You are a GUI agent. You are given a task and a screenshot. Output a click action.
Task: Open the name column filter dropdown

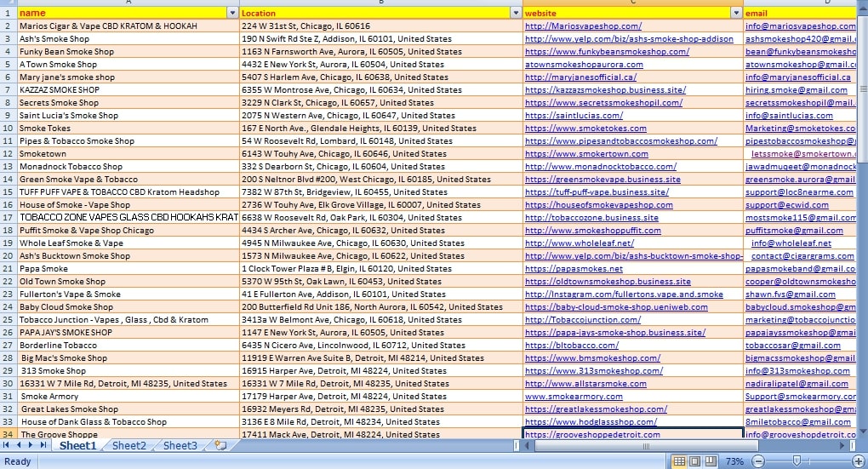tap(233, 13)
